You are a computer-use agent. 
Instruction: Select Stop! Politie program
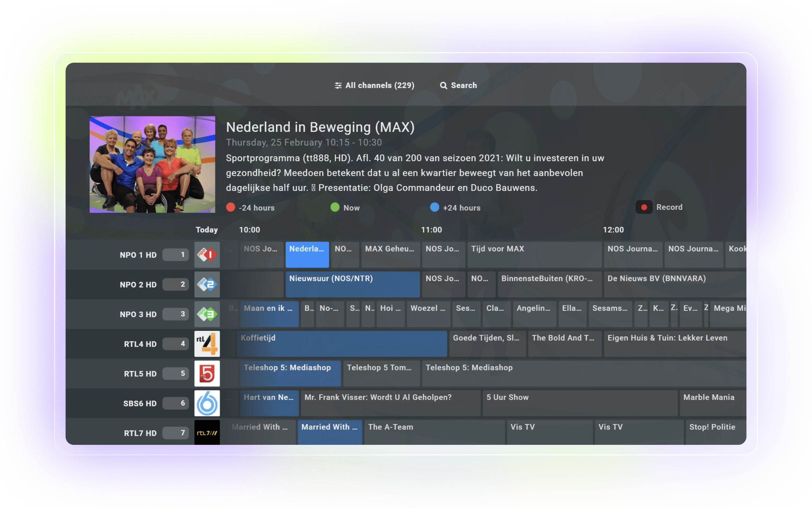click(716, 432)
